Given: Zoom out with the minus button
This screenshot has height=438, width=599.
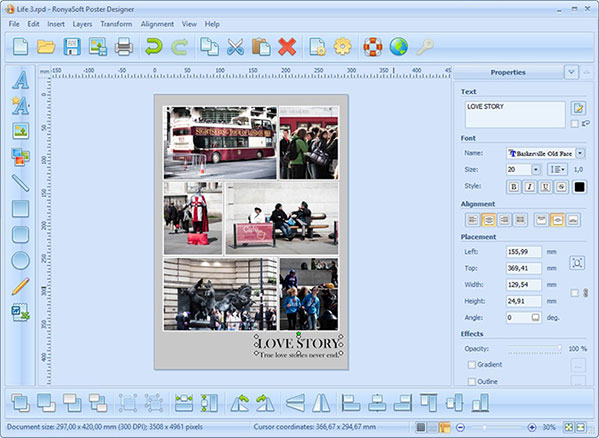Looking at the screenshot, I should (460, 427).
